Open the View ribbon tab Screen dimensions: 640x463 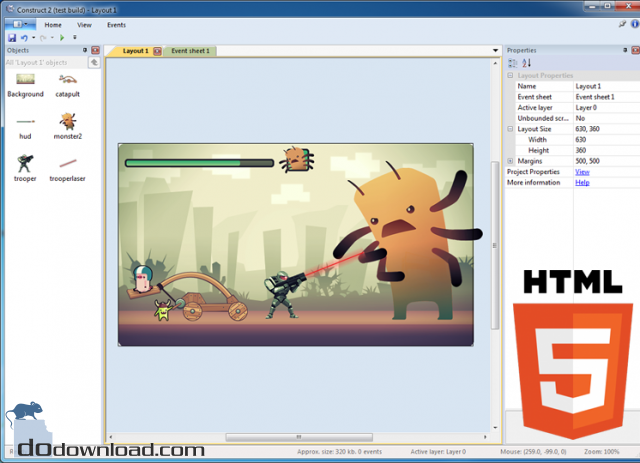click(84, 25)
